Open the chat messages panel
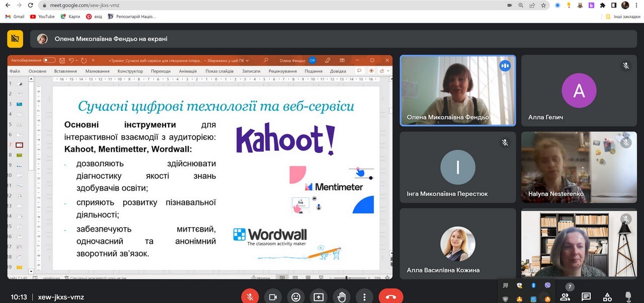Image resolution: width=644 pixels, height=303 pixels. (x=586, y=296)
